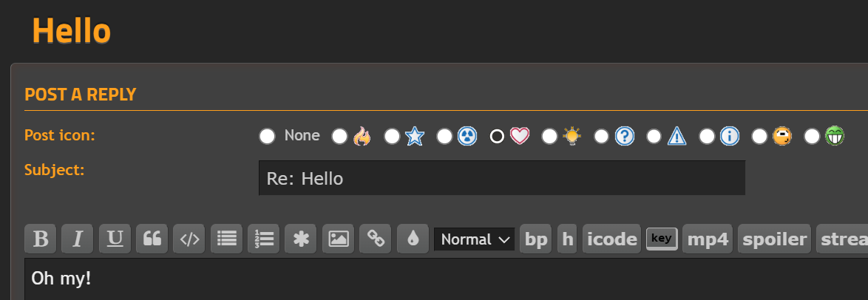Insert a quote block
This screenshot has width=868, height=300.
(x=152, y=239)
